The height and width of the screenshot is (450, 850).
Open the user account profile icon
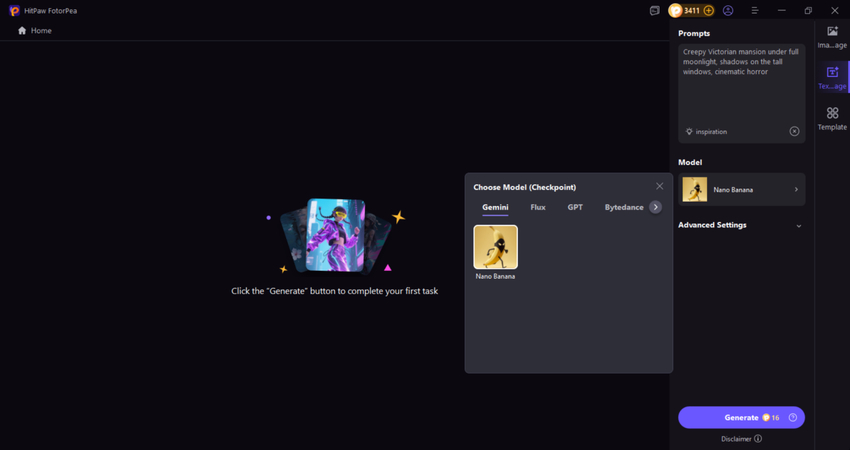coord(728,10)
